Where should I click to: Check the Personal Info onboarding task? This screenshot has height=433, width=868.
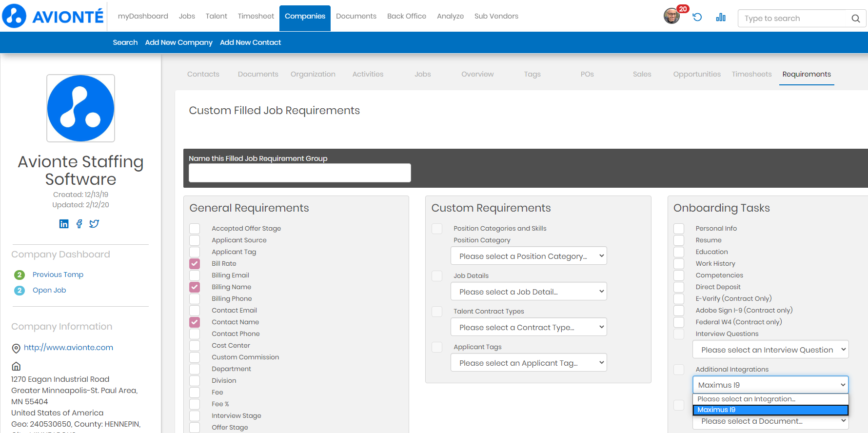679,229
